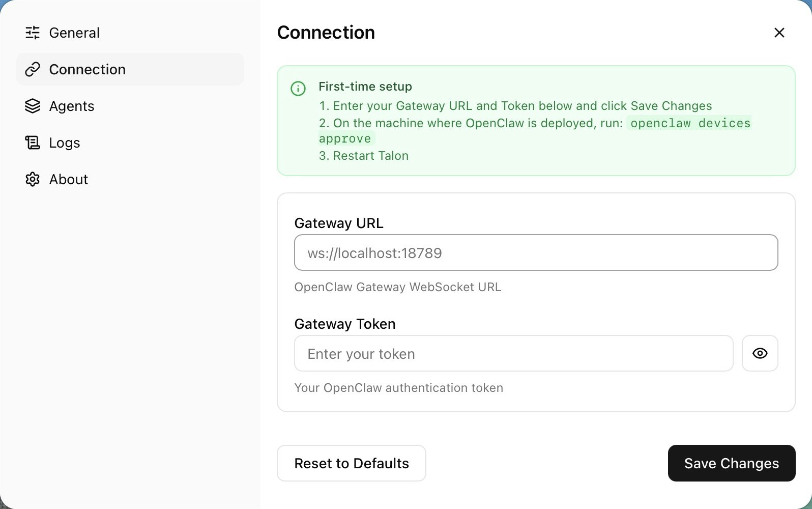Click the Agents layers icon

click(x=33, y=106)
